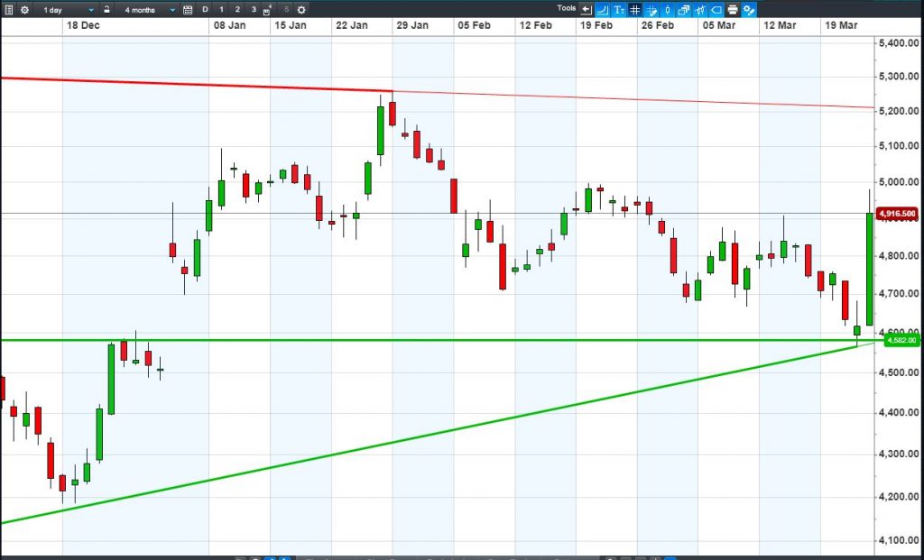Open tools customization gear-wrench icon
This screenshot has height=560, width=924.
tap(749, 9)
